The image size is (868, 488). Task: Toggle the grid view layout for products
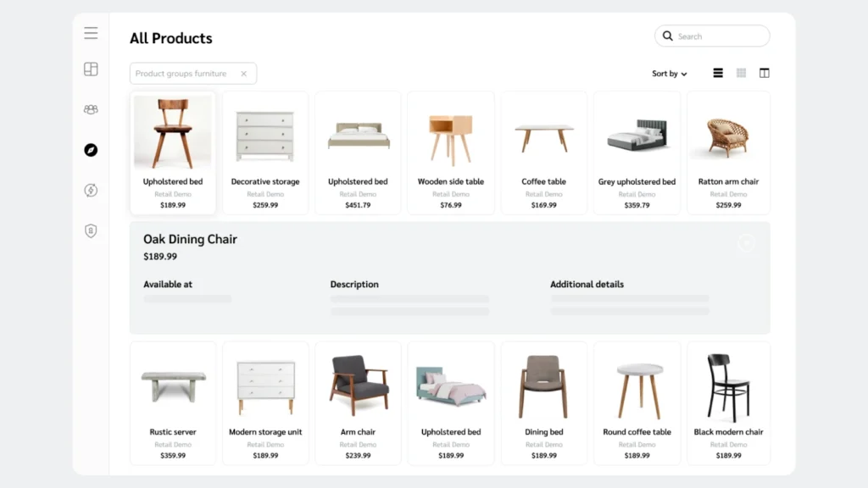tap(740, 73)
